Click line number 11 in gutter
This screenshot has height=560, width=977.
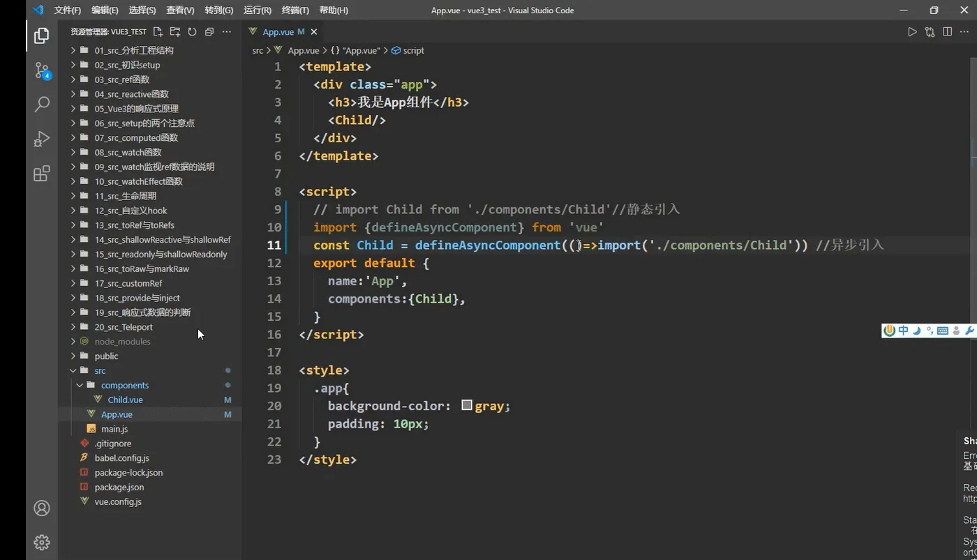(274, 245)
